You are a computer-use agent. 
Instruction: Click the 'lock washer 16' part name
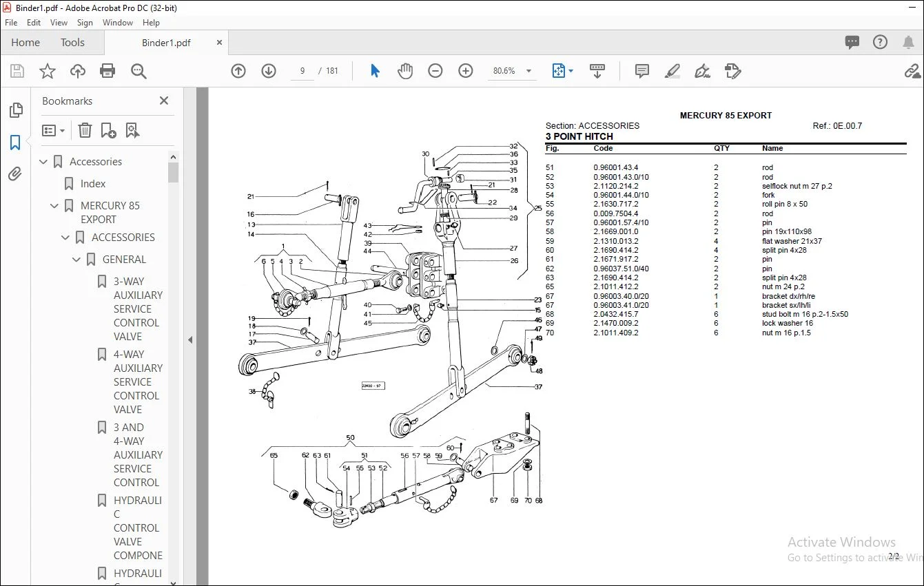[788, 323]
